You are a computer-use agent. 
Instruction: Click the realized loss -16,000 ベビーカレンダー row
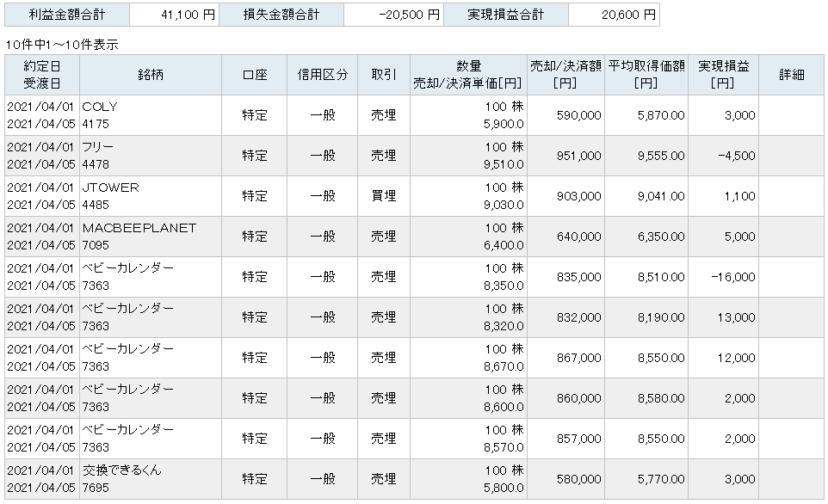point(733,277)
